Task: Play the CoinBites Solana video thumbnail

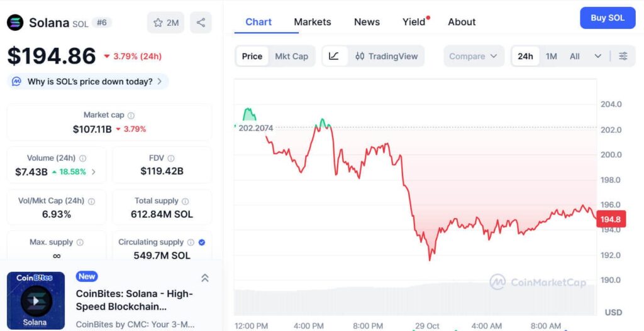Action: (x=36, y=300)
